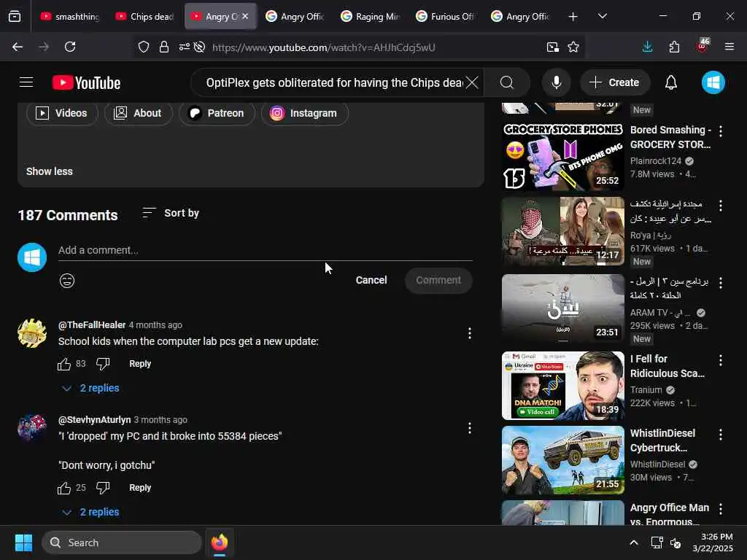Open the channel Videos link
The image size is (747, 560).
pyautogui.click(x=62, y=113)
